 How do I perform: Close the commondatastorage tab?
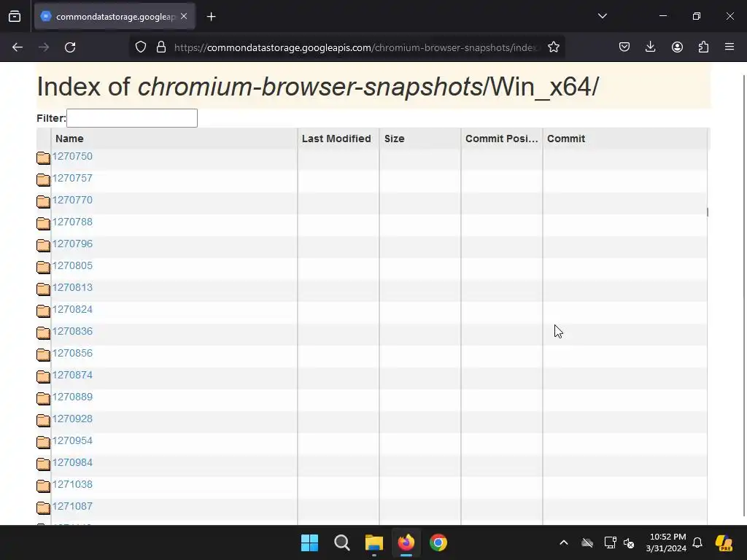[x=184, y=16]
